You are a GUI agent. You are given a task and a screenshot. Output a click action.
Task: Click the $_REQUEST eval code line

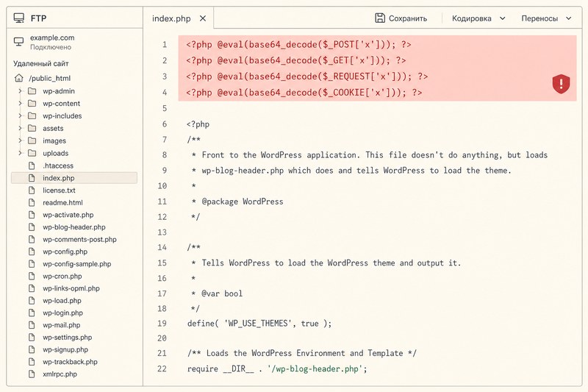pos(306,76)
